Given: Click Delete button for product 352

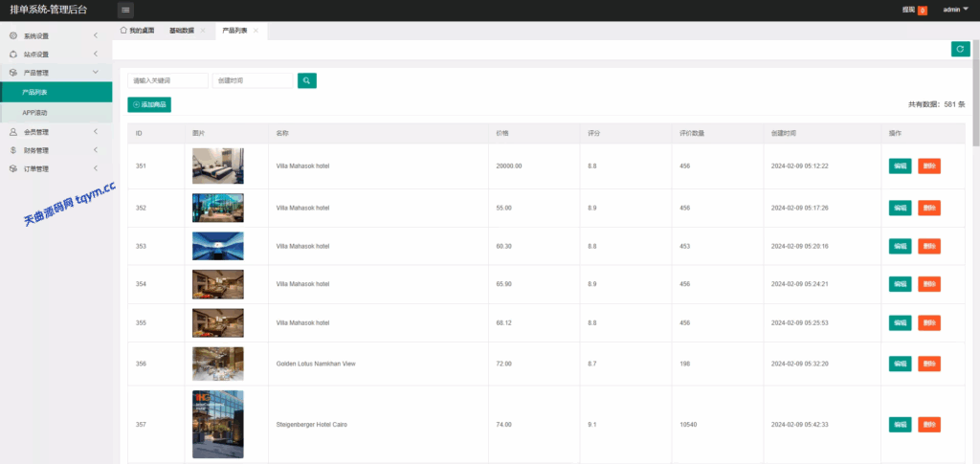Looking at the screenshot, I should coord(929,208).
